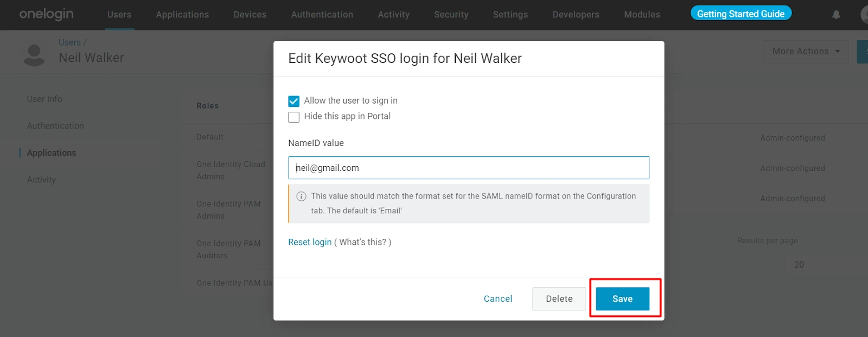Select User Info in the sidebar
This screenshot has width=868, height=337.
click(44, 99)
